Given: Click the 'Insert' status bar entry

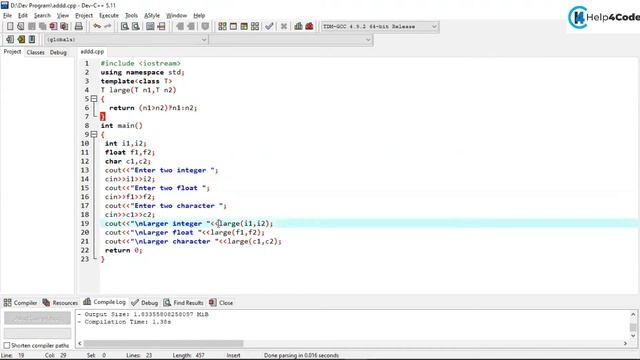Looking at the screenshot, I should tap(233, 356).
